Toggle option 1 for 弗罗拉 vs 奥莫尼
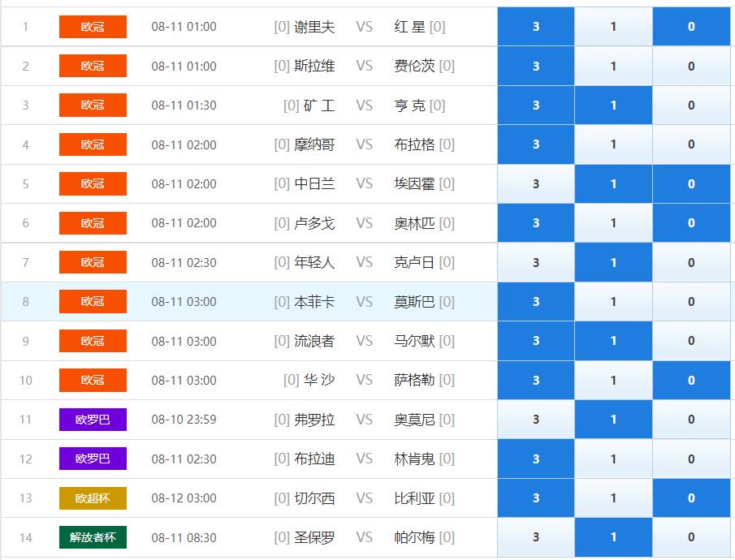The height and width of the screenshot is (560, 735). point(613,420)
